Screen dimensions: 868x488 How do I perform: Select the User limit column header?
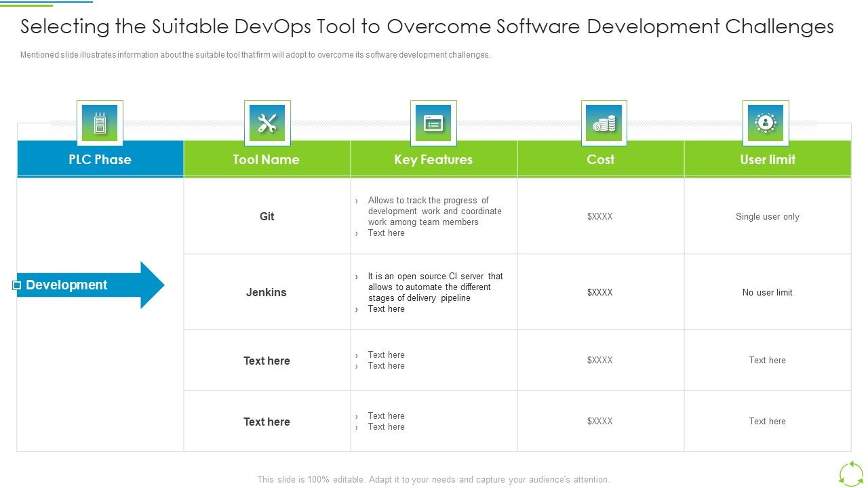768,159
